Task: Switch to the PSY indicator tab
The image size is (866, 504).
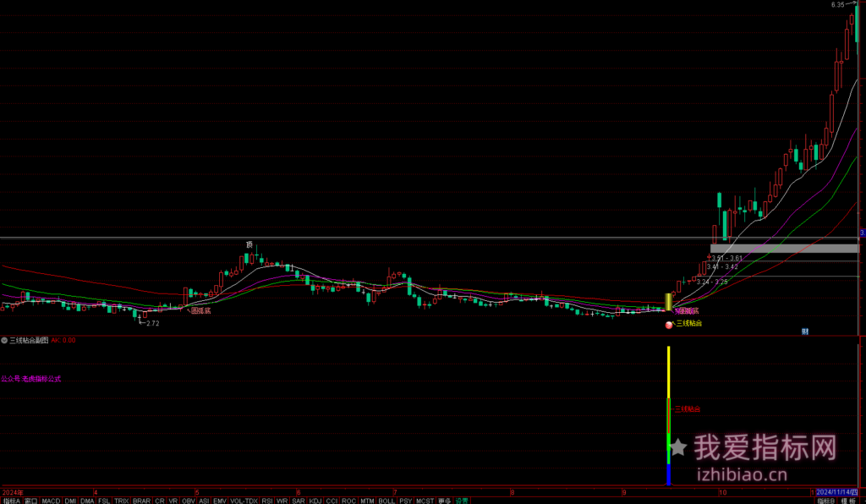Action: pos(405,501)
